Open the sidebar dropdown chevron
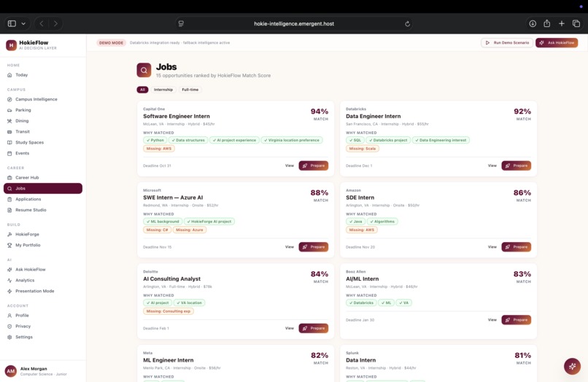 [23, 23]
